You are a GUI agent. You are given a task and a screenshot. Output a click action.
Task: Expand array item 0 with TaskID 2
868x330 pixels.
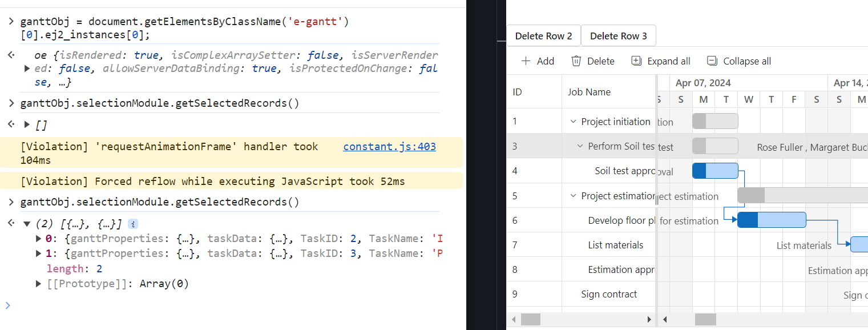tap(39, 238)
